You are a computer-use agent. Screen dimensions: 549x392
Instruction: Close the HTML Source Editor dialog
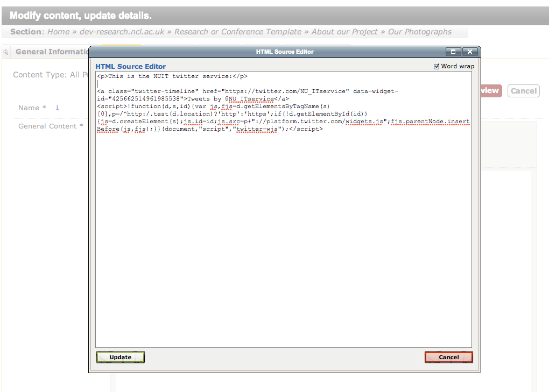coord(469,52)
